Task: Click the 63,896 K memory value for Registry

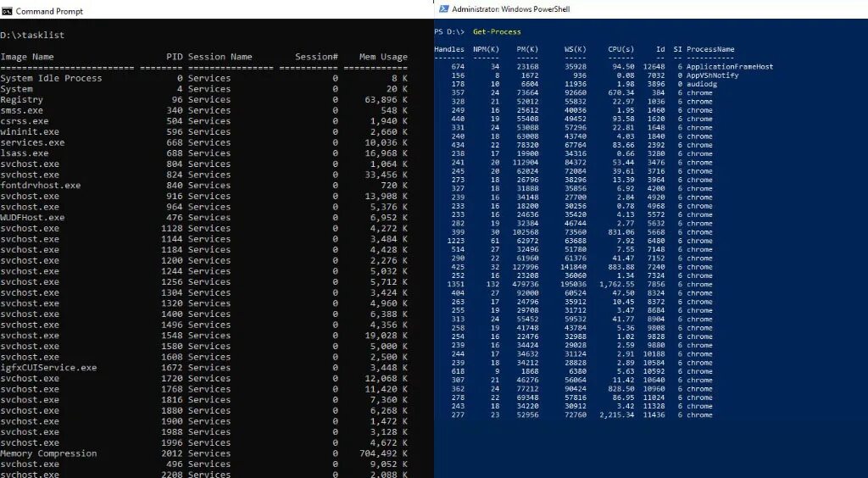Action: 386,100
